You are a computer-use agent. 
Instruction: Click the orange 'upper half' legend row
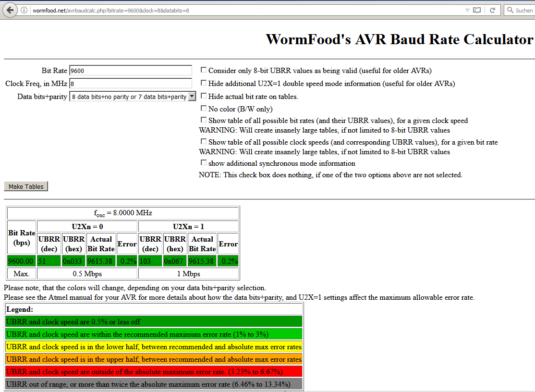pyautogui.click(x=154, y=359)
